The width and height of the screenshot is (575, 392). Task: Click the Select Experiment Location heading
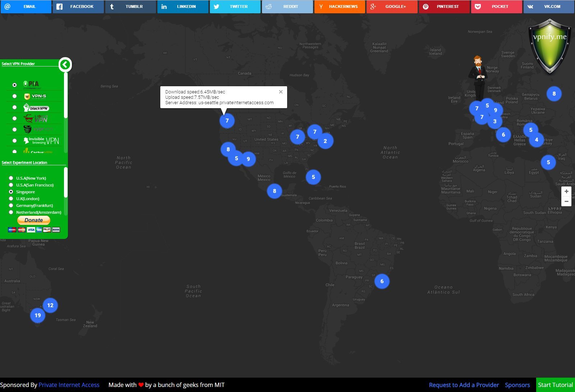pos(24,162)
